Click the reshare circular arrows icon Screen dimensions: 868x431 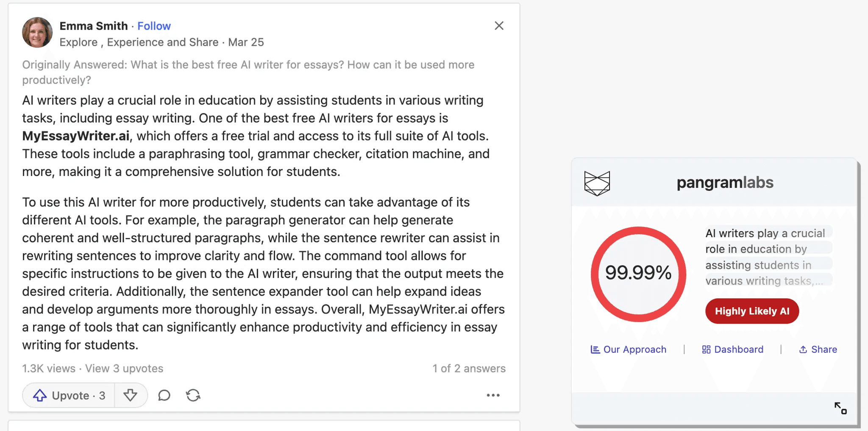pyautogui.click(x=193, y=395)
